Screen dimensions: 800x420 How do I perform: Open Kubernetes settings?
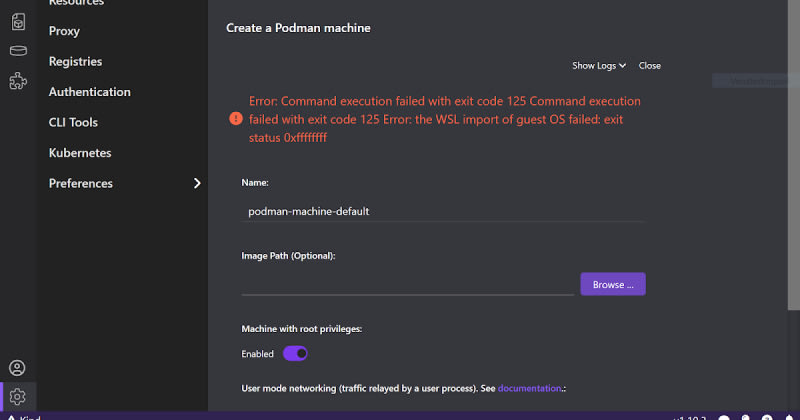pyautogui.click(x=79, y=153)
